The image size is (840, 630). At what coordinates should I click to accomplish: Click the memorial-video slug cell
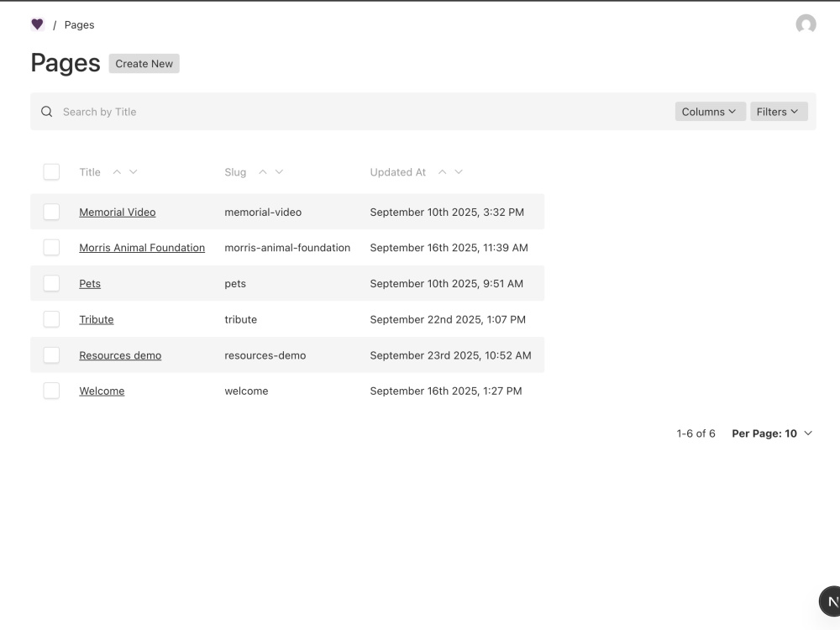click(x=263, y=213)
